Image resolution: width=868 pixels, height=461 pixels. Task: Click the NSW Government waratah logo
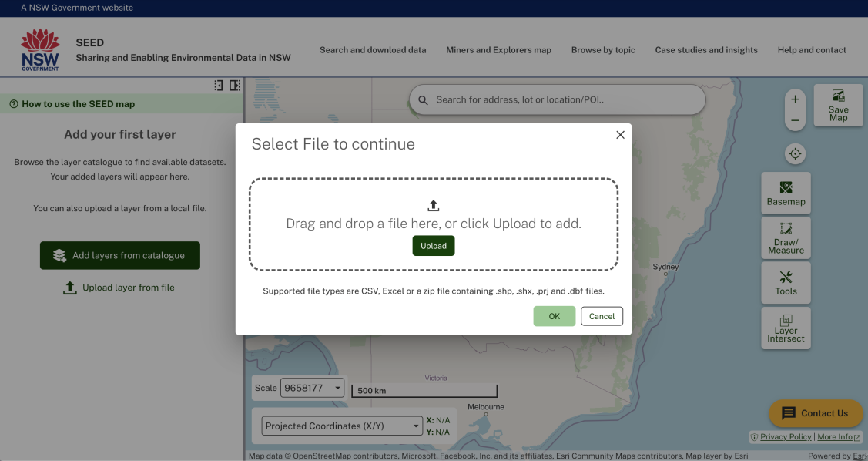click(40, 50)
